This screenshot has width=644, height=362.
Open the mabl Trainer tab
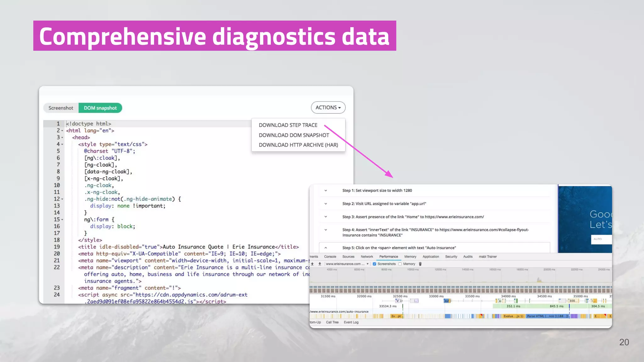point(488,257)
